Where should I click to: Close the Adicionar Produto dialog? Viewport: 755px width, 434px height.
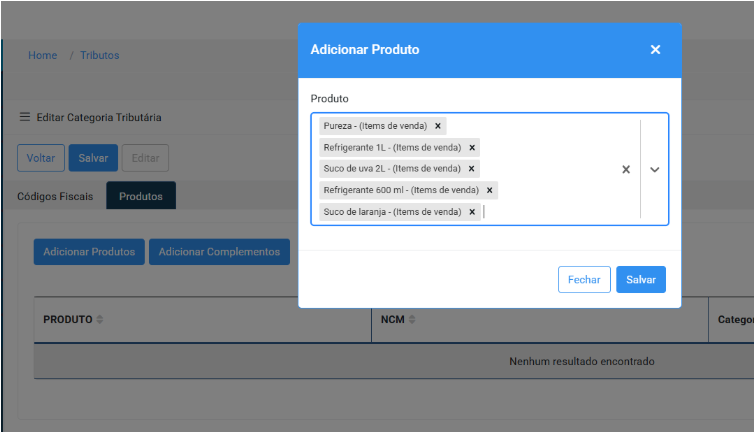(x=655, y=50)
